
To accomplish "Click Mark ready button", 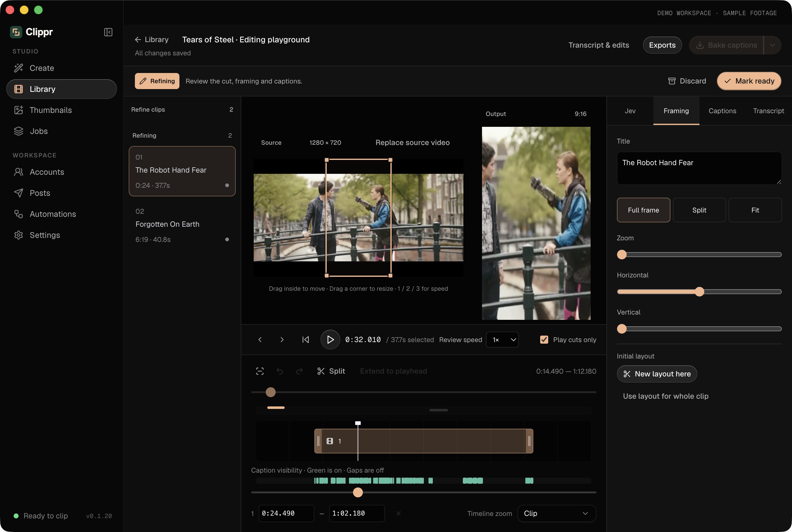I will [x=749, y=81].
